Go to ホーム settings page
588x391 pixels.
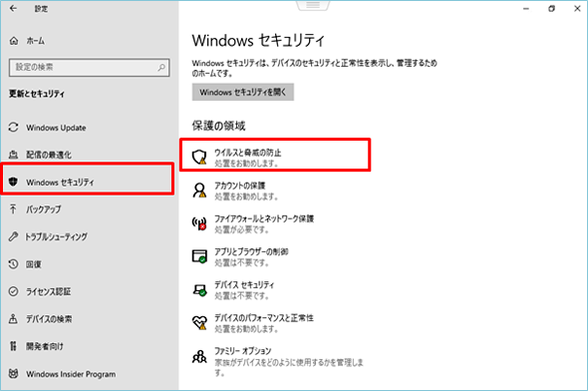tap(35, 41)
